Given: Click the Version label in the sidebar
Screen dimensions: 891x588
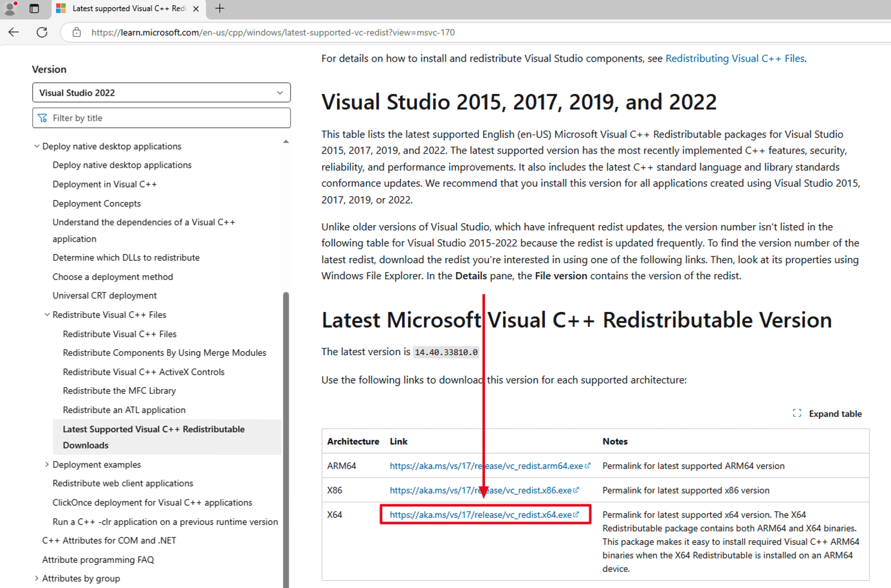Looking at the screenshot, I should tap(49, 69).
